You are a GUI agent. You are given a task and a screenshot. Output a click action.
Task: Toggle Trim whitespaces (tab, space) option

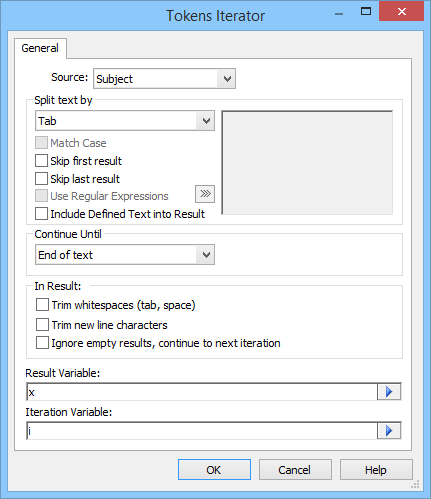click(x=42, y=305)
